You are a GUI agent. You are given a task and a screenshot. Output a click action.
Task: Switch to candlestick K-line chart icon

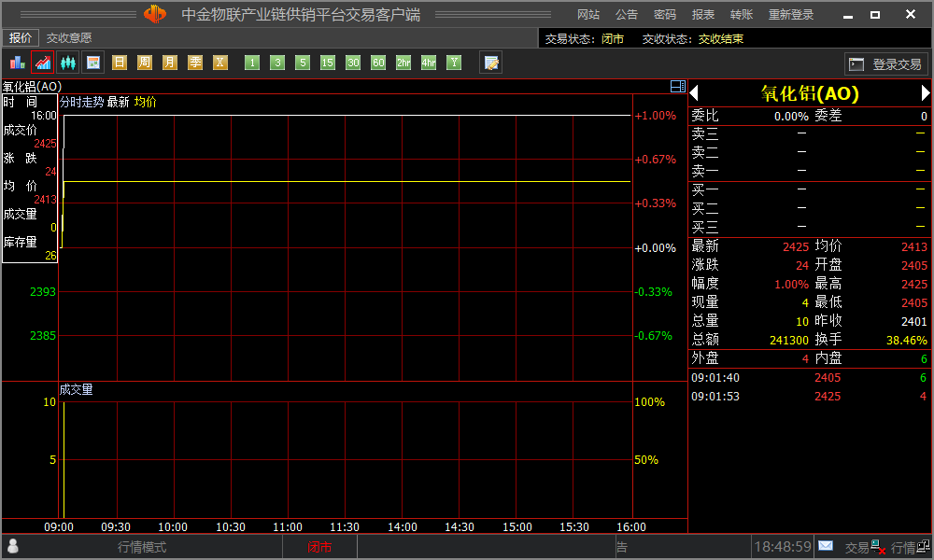pyautogui.click(x=68, y=63)
